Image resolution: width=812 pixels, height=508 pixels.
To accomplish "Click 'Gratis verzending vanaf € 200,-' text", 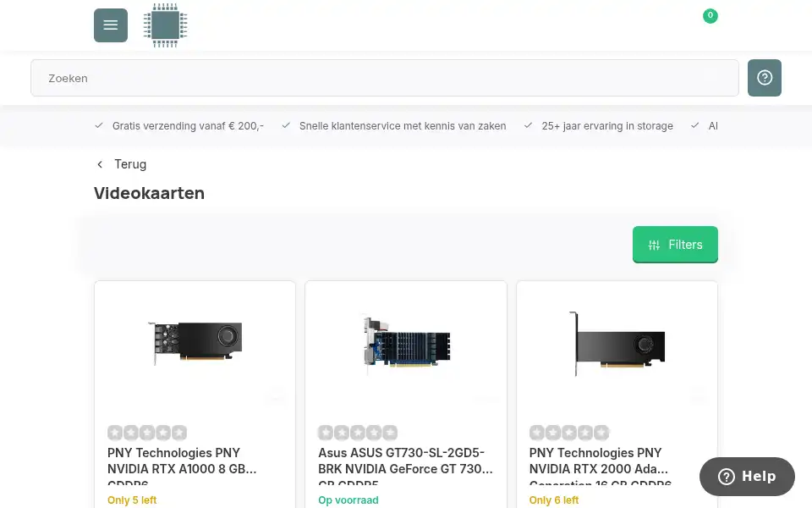I will (x=188, y=126).
